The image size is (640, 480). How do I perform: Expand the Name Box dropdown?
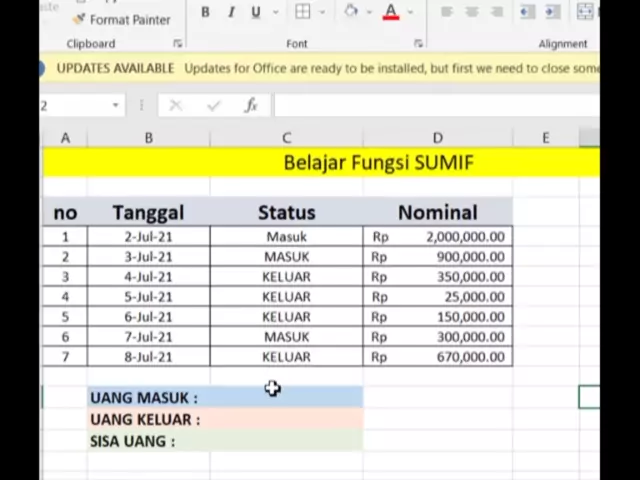[x=116, y=105]
